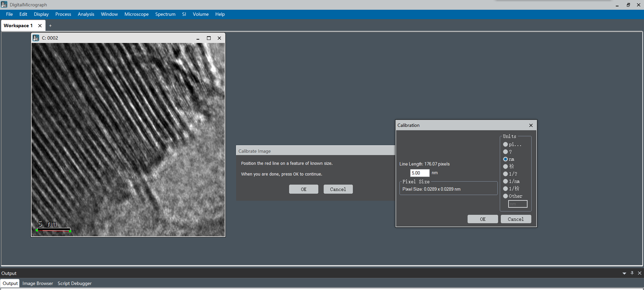Click the line length value field showing 5.00
The width and height of the screenshot is (644, 290).
pyautogui.click(x=420, y=173)
